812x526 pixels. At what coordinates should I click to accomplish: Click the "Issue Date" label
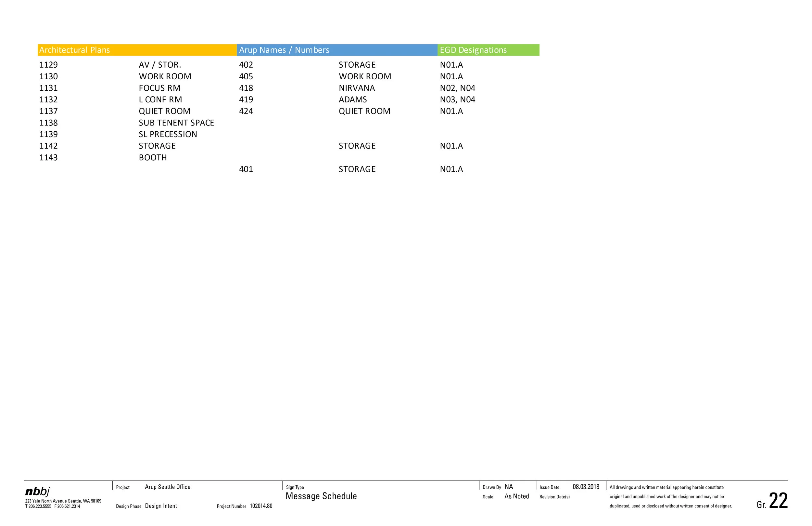(x=549, y=487)
